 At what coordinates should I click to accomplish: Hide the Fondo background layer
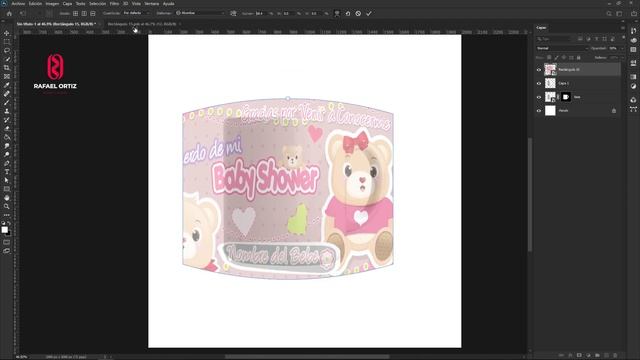(539, 111)
